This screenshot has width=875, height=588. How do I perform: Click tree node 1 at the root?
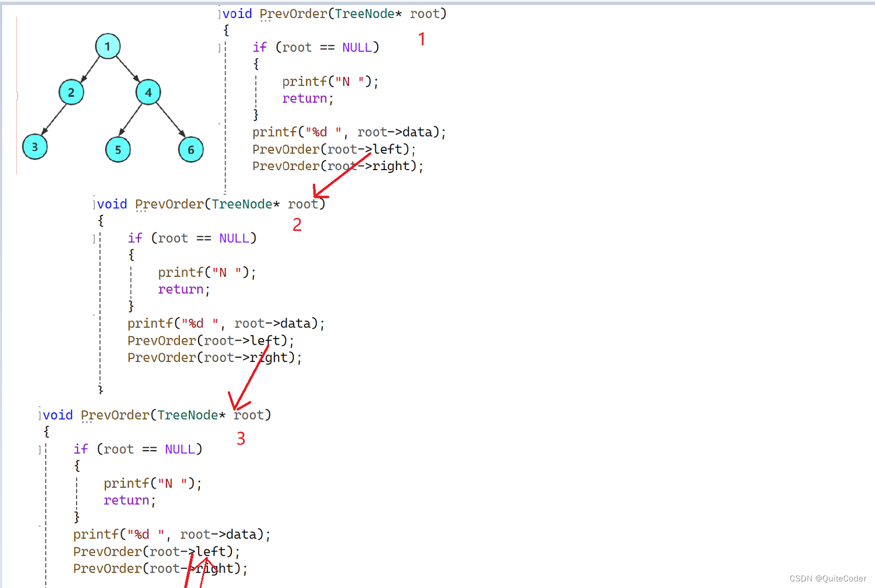[108, 46]
